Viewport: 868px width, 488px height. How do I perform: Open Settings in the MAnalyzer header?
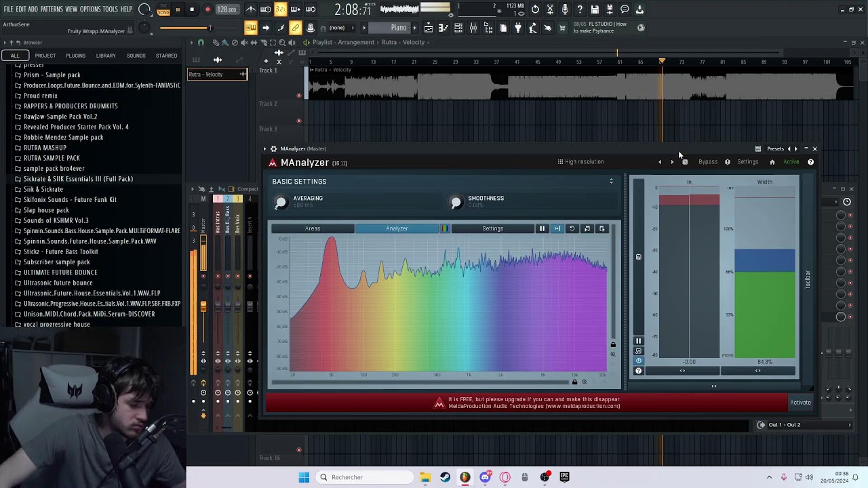[748, 162]
